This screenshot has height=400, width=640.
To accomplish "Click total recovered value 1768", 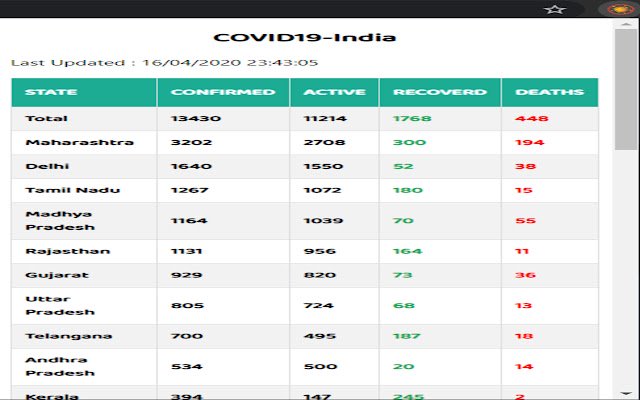I will [x=412, y=119].
